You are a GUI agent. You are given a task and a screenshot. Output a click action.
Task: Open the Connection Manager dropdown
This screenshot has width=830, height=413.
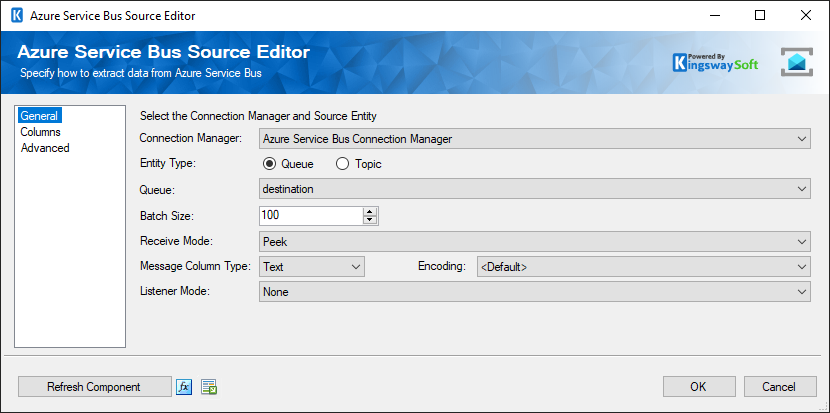point(535,139)
